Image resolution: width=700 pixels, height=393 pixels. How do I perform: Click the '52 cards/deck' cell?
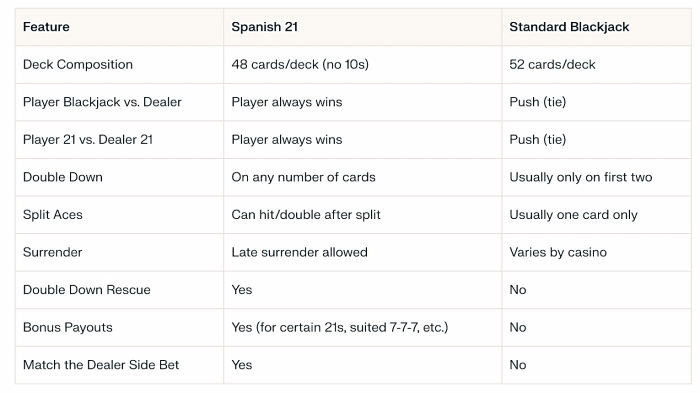[x=552, y=64]
